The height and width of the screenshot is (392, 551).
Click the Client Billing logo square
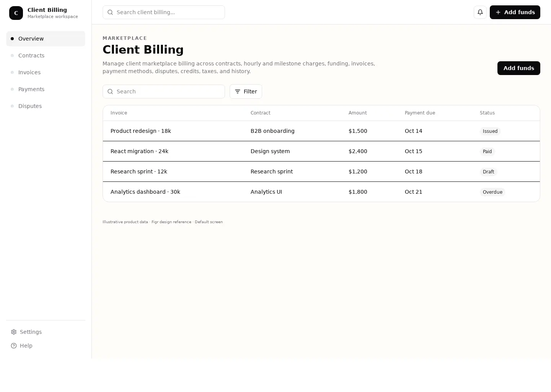pos(16,13)
